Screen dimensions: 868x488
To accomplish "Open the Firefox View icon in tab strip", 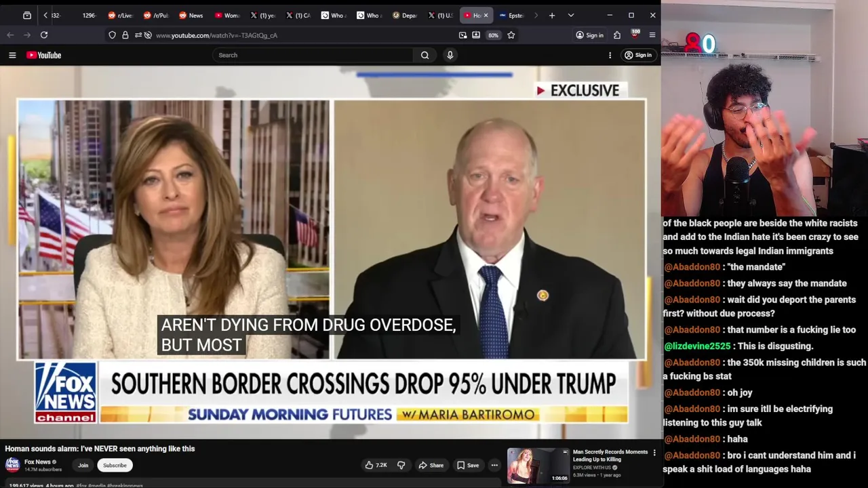I will [27, 15].
